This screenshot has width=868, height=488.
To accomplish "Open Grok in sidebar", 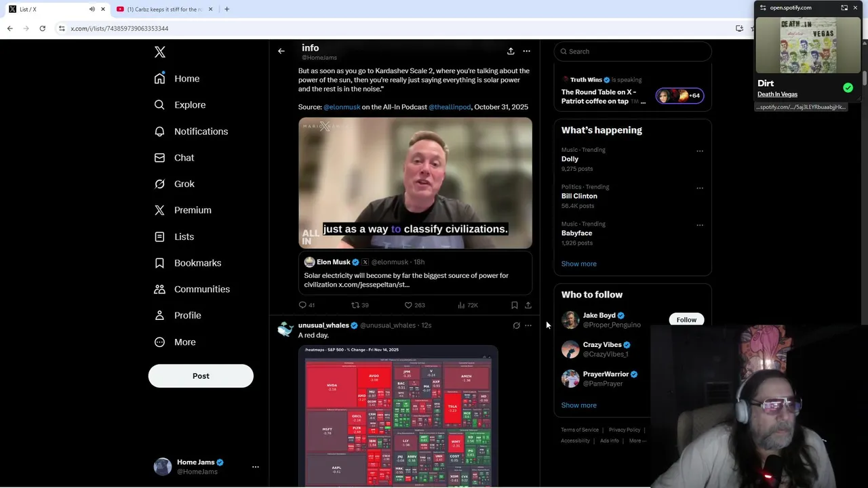I will [x=174, y=184].
